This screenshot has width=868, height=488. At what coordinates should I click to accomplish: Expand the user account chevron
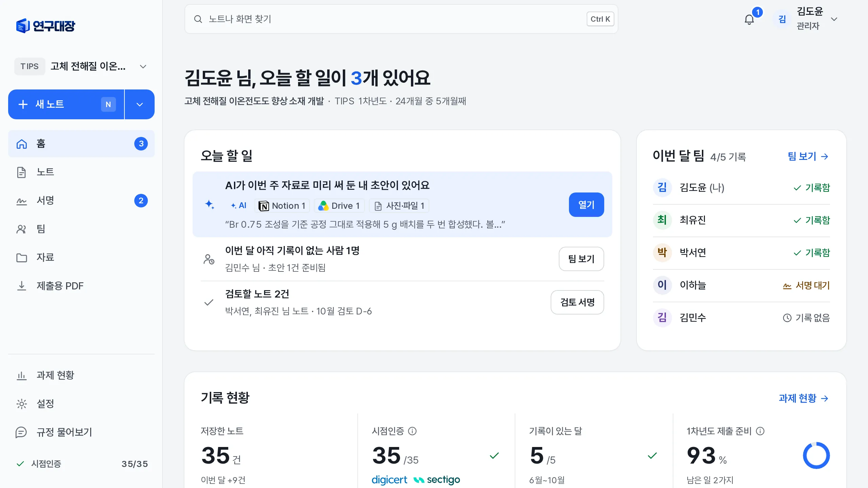click(x=834, y=19)
